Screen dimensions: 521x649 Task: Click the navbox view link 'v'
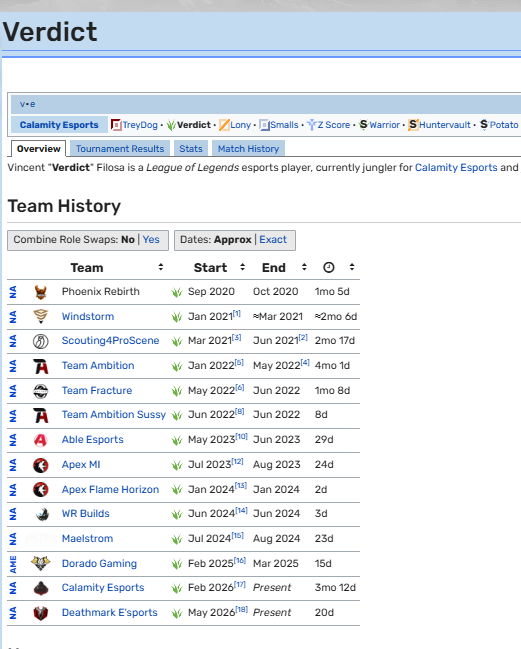pos(22,104)
